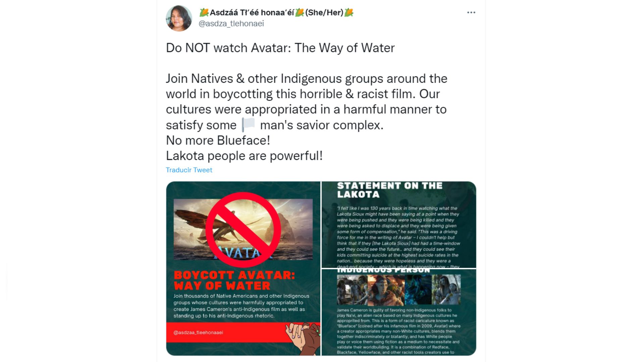Screen dimensions: 644x362
Task: Click the author's profile avatar picture
Action: pos(179,18)
